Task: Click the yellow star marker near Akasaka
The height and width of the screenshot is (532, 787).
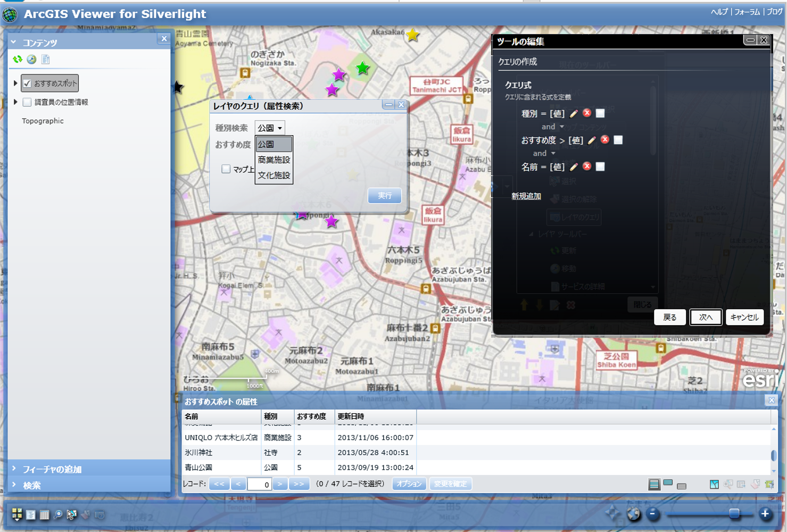Action: pos(412,35)
